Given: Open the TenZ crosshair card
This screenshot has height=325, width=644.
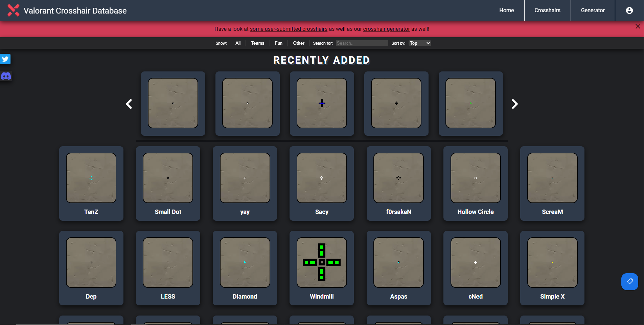Looking at the screenshot, I should [91, 183].
